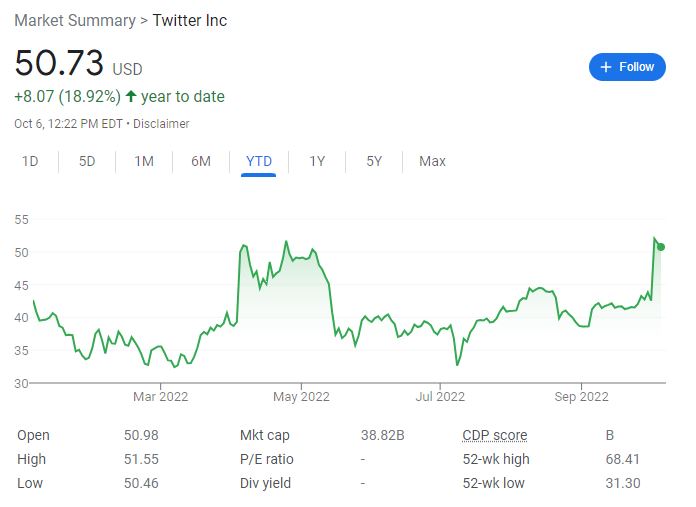Click the Follow button
This screenshot has width=696, height=507.
click(x=627, y=67)
